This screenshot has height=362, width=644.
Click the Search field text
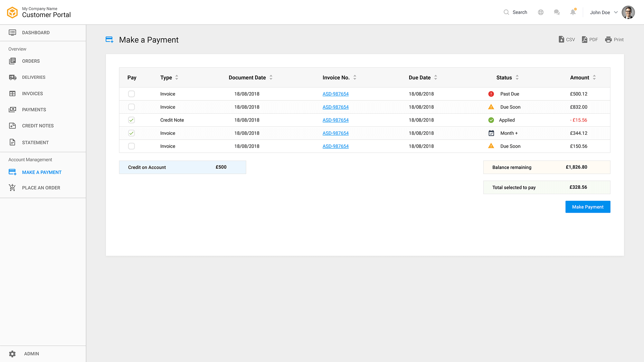coord(520,12)
